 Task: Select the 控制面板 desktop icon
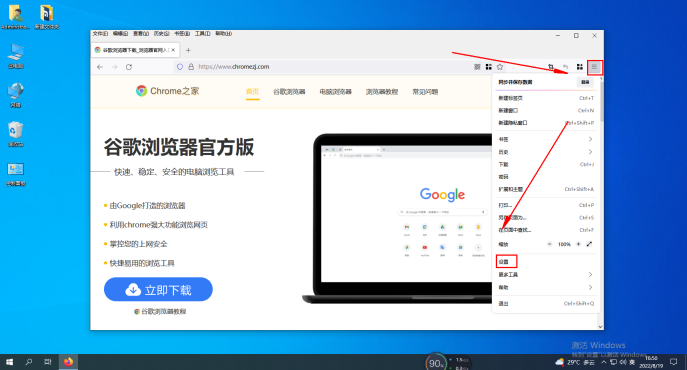pos(16,174)
